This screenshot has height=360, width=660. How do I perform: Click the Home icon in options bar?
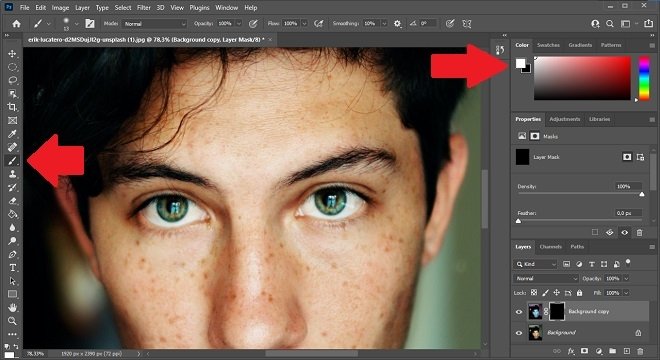point(16,24)
